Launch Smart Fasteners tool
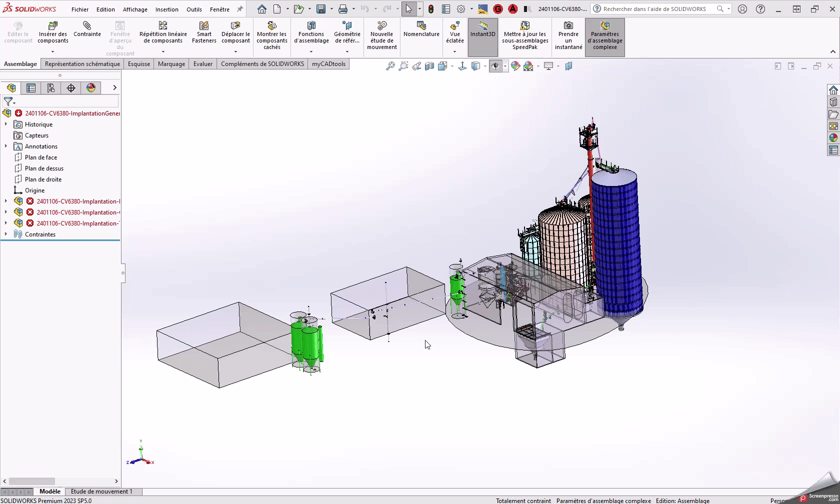The width and height of the screenshot is (840, 504). [204, 33]
